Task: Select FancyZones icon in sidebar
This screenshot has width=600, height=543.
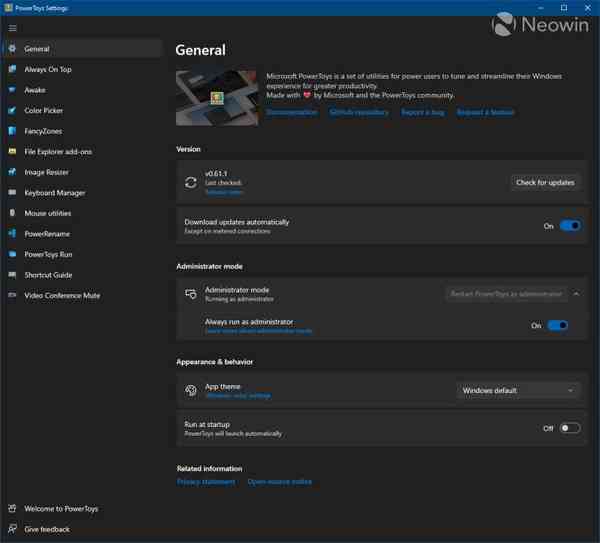Action: tap(12, 131)
